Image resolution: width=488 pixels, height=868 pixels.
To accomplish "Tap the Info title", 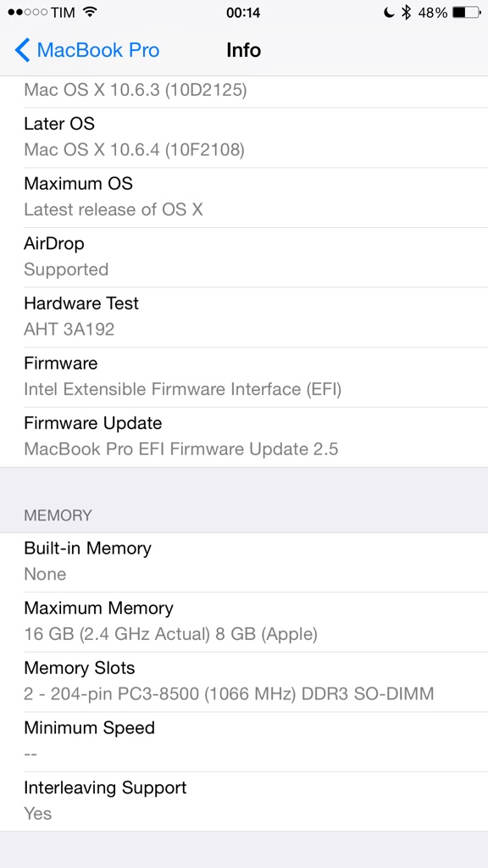I will coord(243,50).
